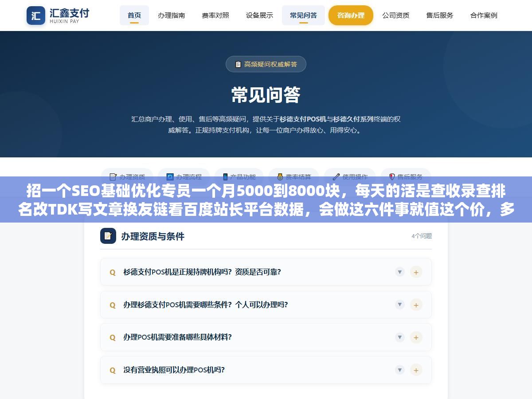Open 公司资质 navigation item

coord(396,15)
